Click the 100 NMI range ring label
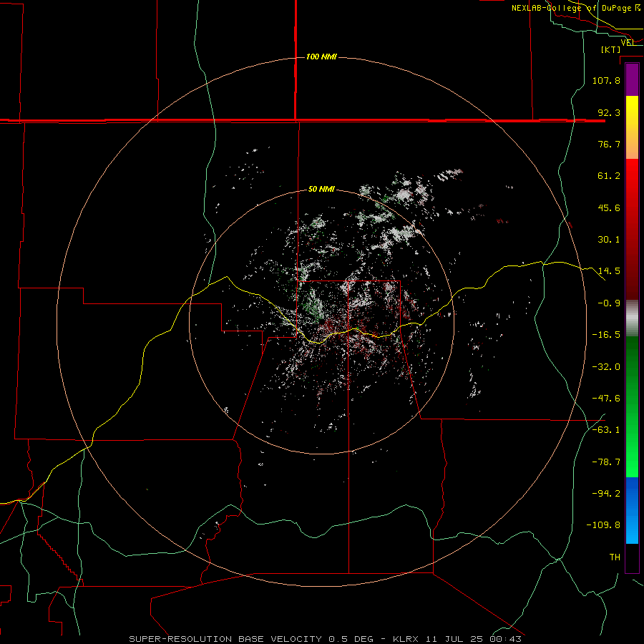This screenshot has width=644, height=644. click(x=321, y=57)
